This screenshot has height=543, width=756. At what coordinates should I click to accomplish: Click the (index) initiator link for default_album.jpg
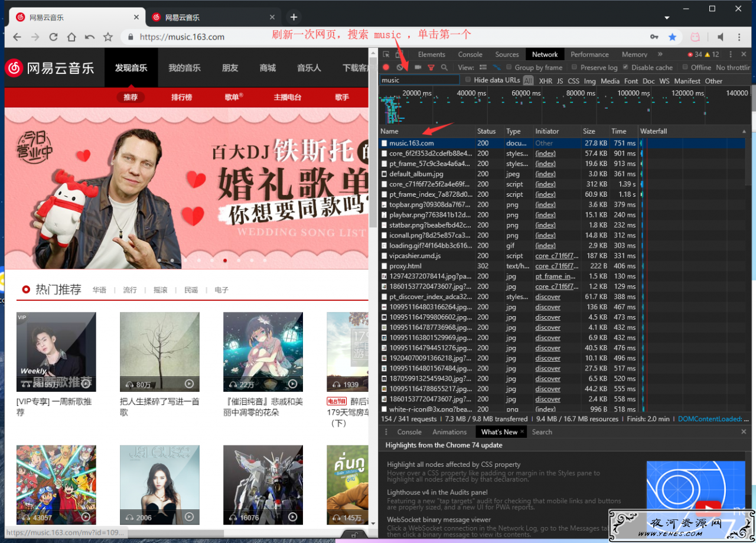tap(545, 174)
